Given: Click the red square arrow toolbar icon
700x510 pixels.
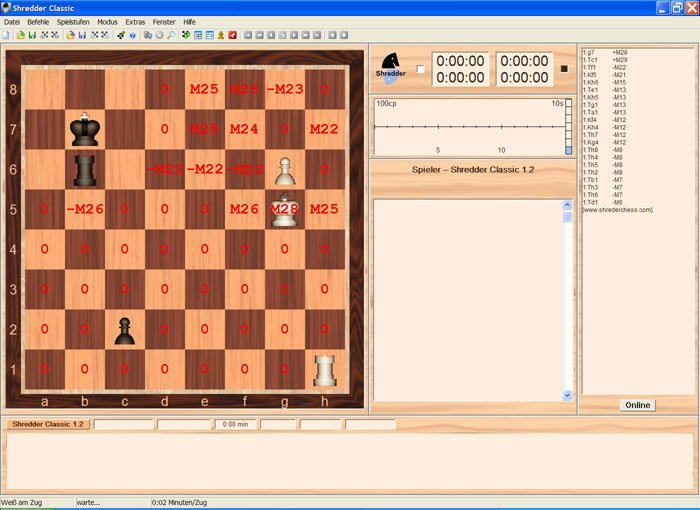Looking at the screenshot, I should coord(232,35).
